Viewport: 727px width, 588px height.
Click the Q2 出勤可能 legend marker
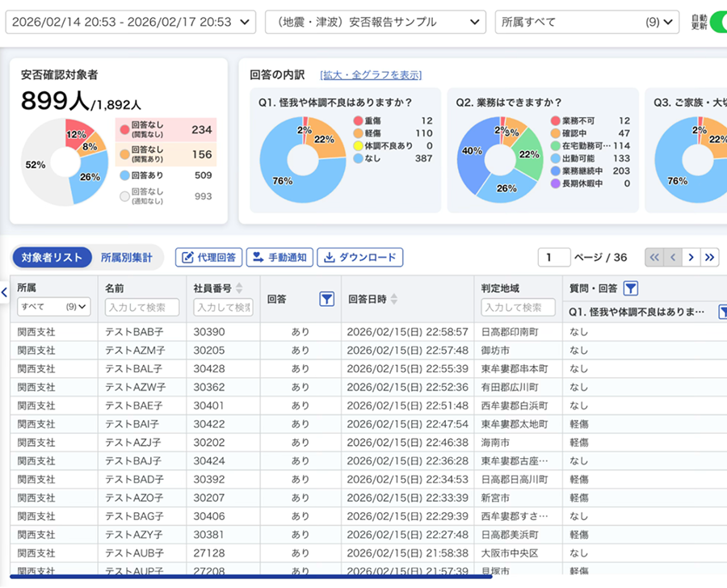click(x=556, y=158)
